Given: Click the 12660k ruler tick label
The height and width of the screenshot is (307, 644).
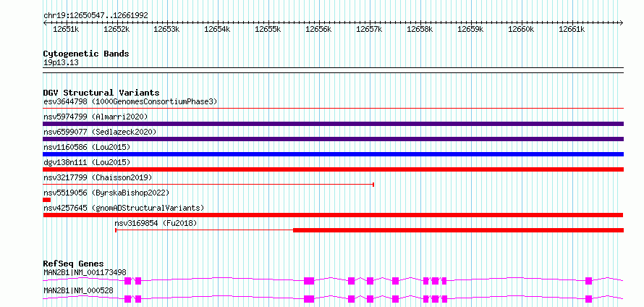Looking at the screenshot, I should click(x=522, y=29).
